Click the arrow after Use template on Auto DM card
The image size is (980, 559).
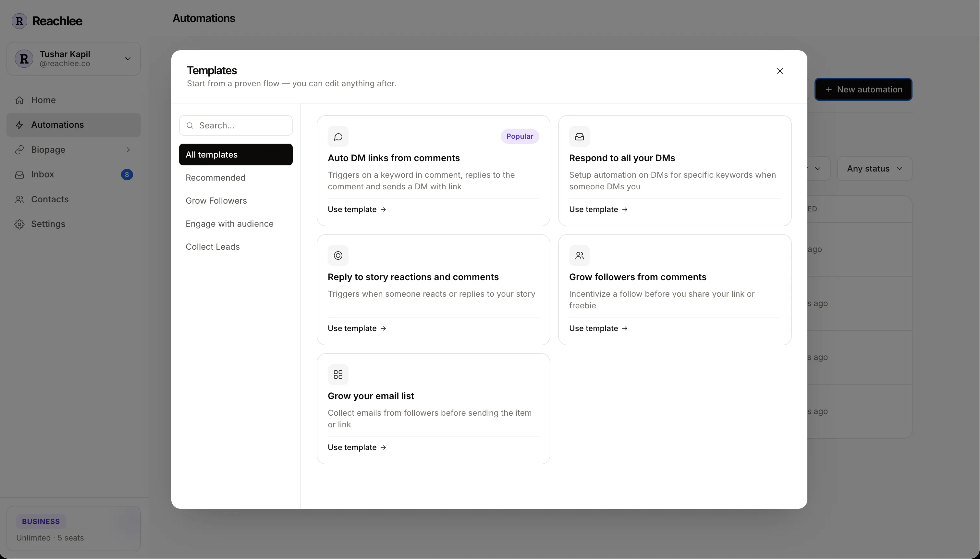383,209
